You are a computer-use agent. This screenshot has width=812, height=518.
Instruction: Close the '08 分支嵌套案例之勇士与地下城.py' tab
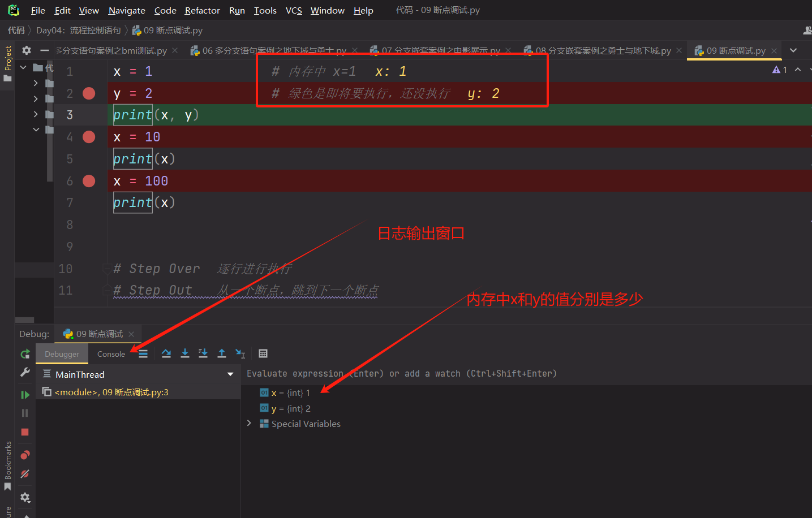point(679,50)
